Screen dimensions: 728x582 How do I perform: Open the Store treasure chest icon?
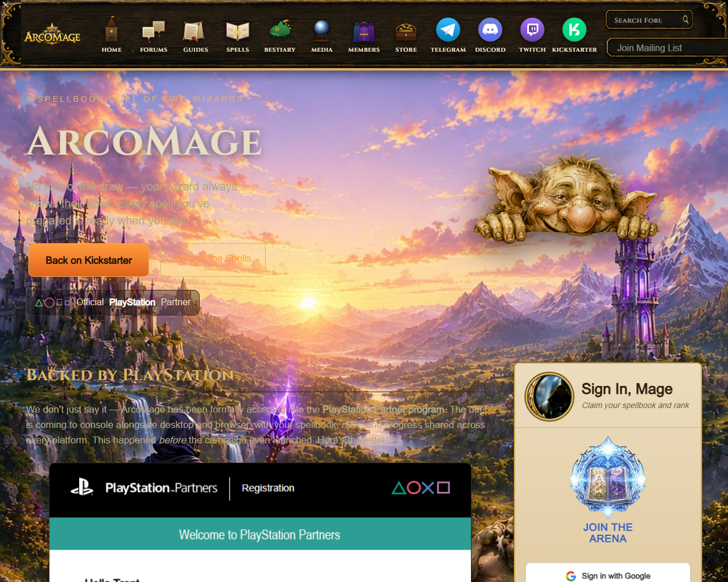coord(406,32)
